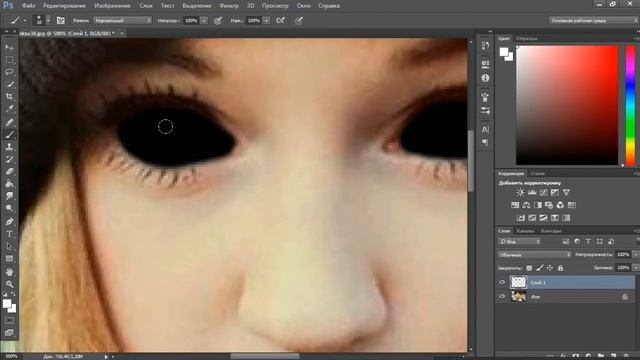Filter layers by type layers
640x360 pixels.
pyautogui.click(x=588, y=242)
